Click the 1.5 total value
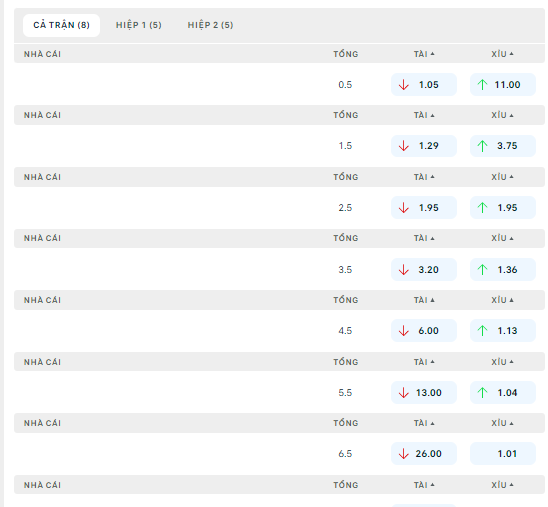 345,146
